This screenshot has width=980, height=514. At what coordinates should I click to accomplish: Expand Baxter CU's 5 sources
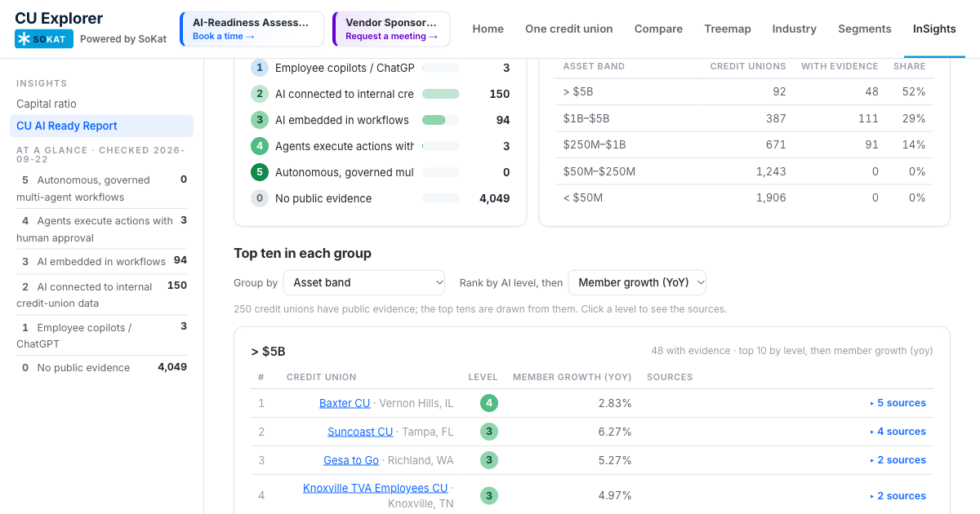(898, 403)
